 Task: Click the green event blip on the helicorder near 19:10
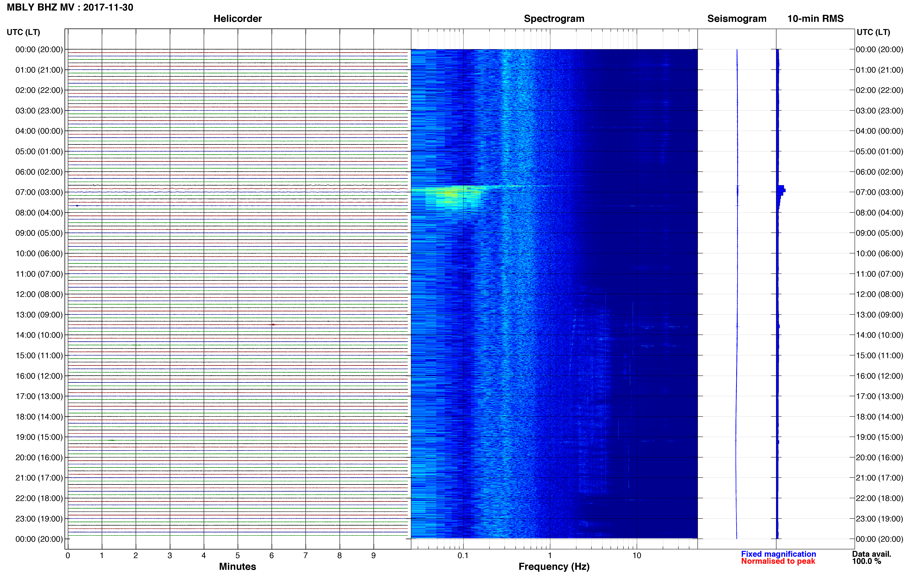[x=112, y=440]
